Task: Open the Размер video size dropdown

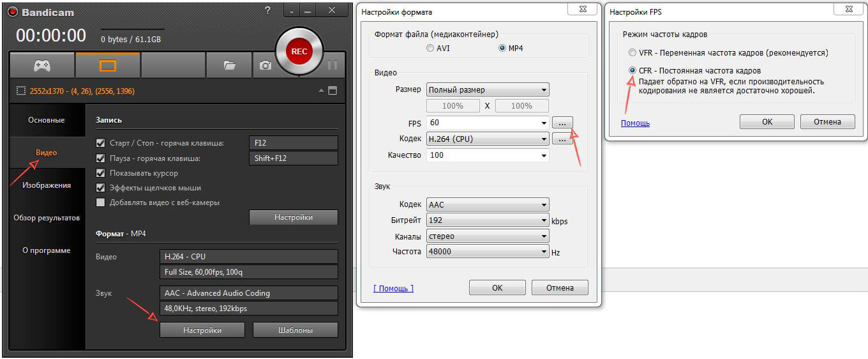Action: (x=488, y=90)
